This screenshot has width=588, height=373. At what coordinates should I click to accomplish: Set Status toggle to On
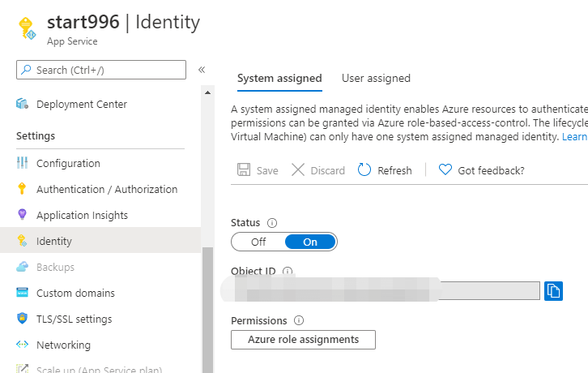(310, 242)
